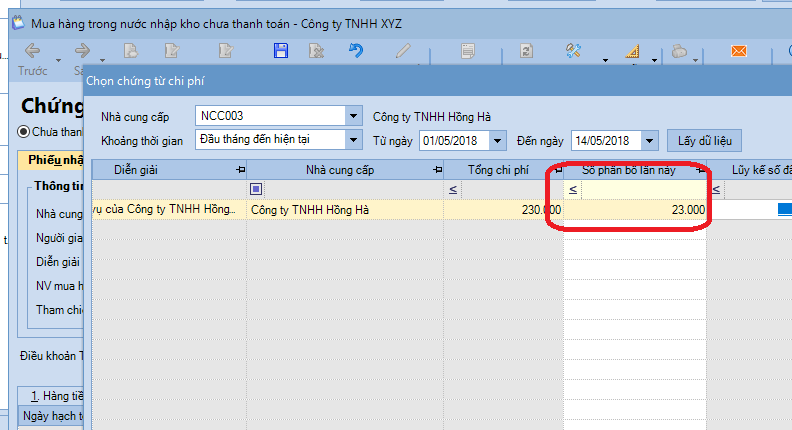
Task: Click the ruler triangle utilities icon
Action: coord(633,51)
